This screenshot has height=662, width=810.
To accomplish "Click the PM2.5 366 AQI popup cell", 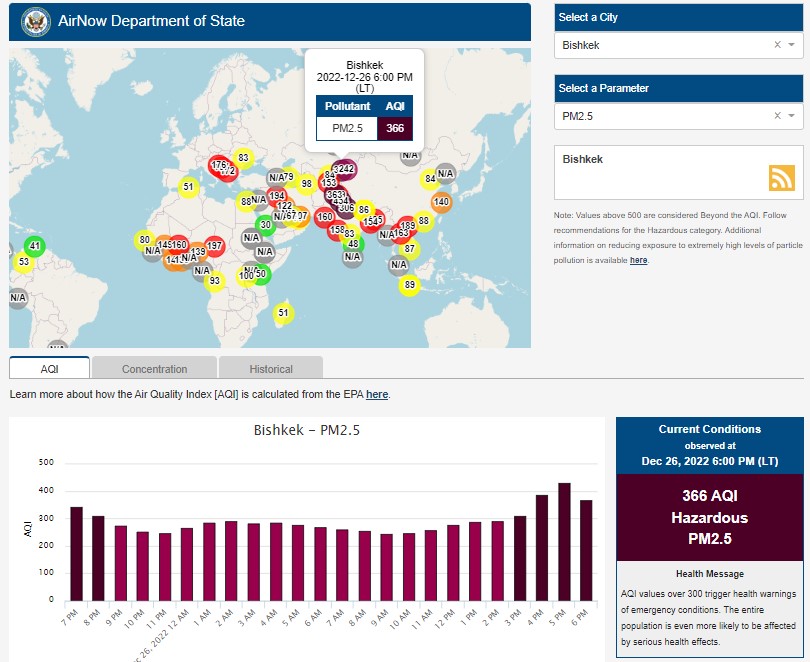I will (x=394, y=128).
